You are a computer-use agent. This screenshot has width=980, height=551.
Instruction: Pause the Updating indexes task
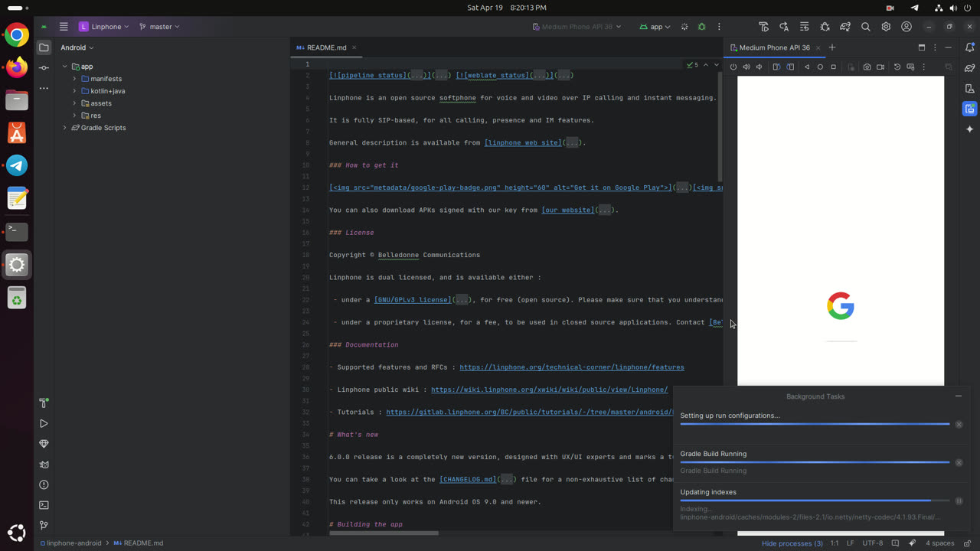[x=959, y=501]
